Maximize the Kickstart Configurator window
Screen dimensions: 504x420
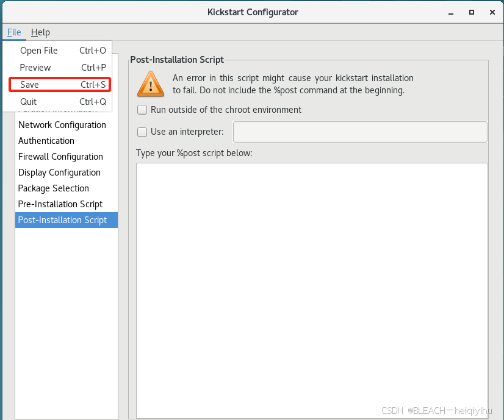[x=472, y=12]
